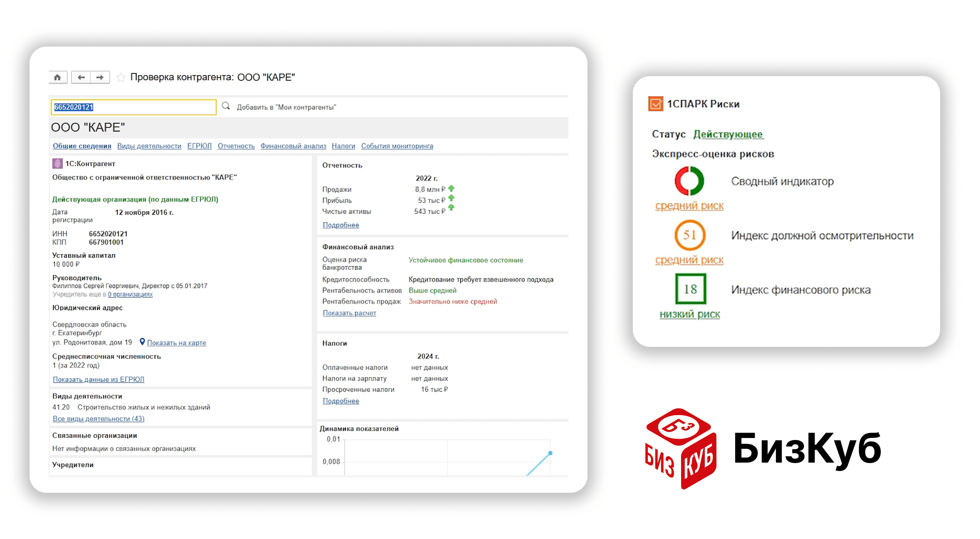Click the magnifier search icon

click(x=226, y=106)
